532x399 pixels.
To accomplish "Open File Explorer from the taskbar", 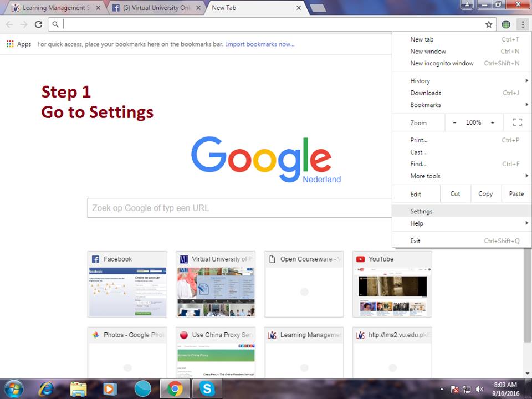I will point(78,389).
